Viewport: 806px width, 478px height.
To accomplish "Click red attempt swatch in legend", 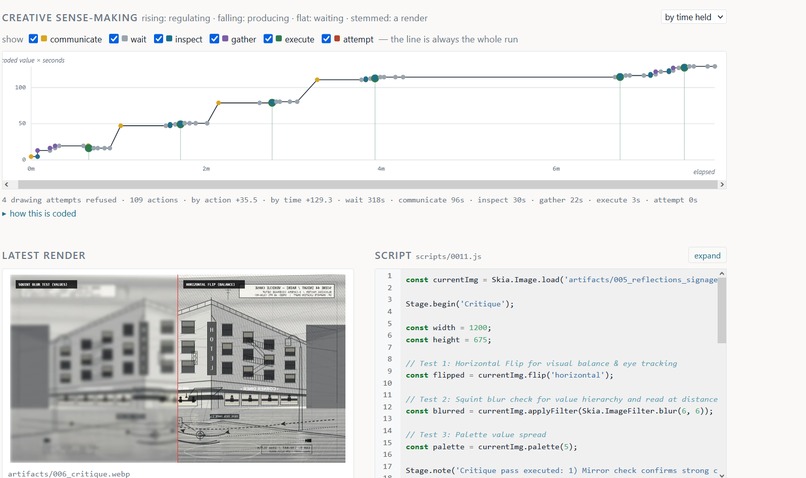I will 337,39.
